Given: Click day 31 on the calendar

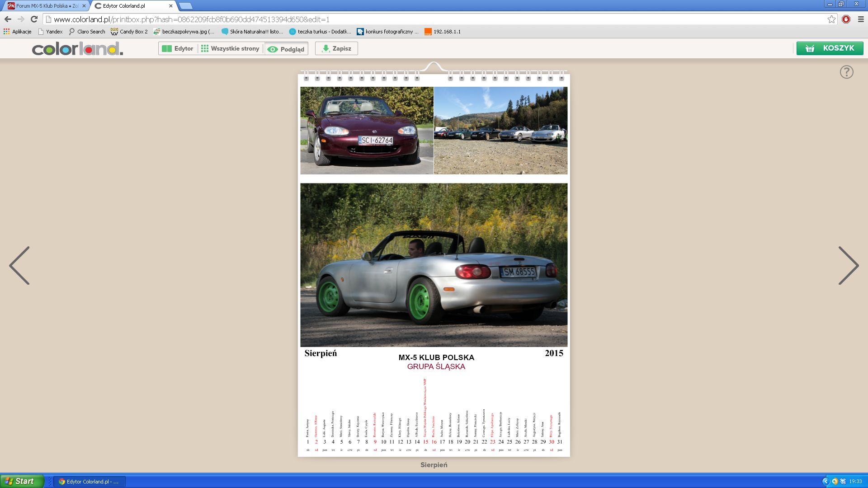Looking at the screenshot, I should pos(560,442).
